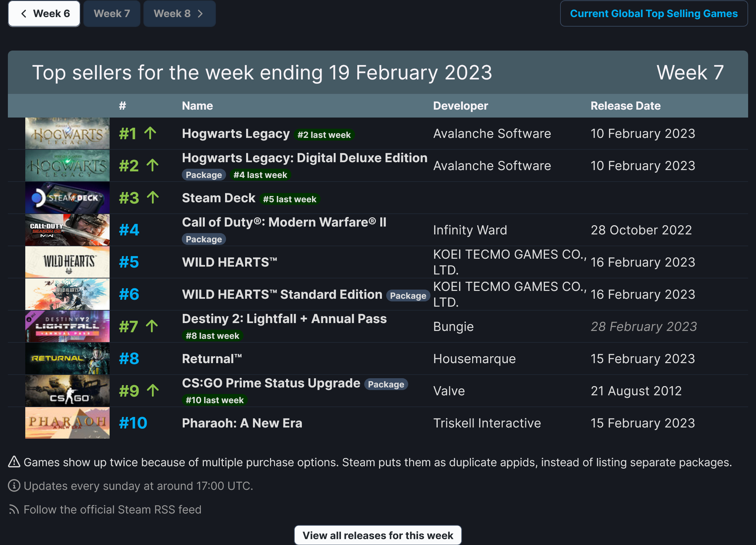The width and height of the screenshot is (756, 545).
Task: Open the Call of Duty thumbnail
Action: point(67,230)
